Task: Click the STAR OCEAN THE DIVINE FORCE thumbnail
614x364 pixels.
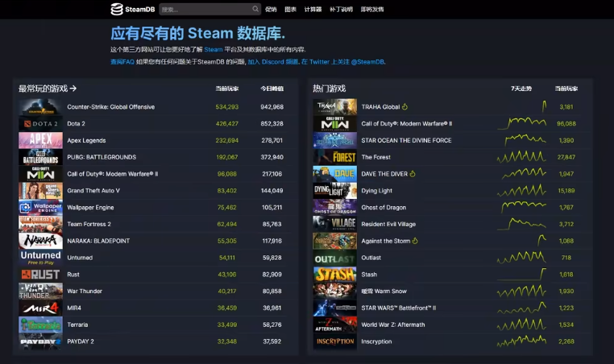Action: [x=335, y=140]
